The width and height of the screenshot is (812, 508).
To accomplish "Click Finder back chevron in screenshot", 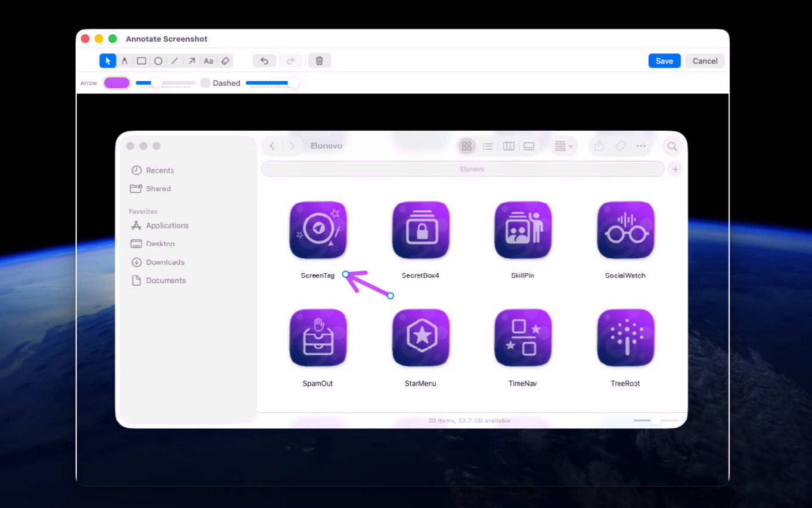I will click(272, 146).
